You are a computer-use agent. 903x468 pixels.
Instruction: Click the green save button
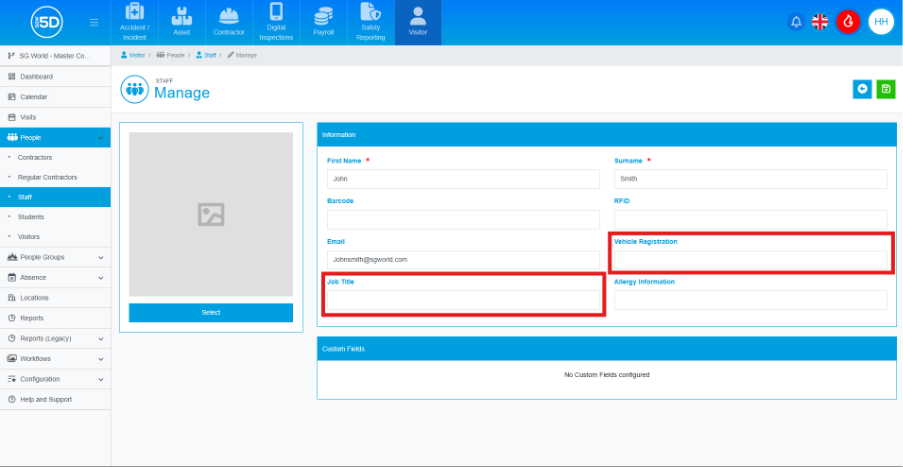coord(886,89)
